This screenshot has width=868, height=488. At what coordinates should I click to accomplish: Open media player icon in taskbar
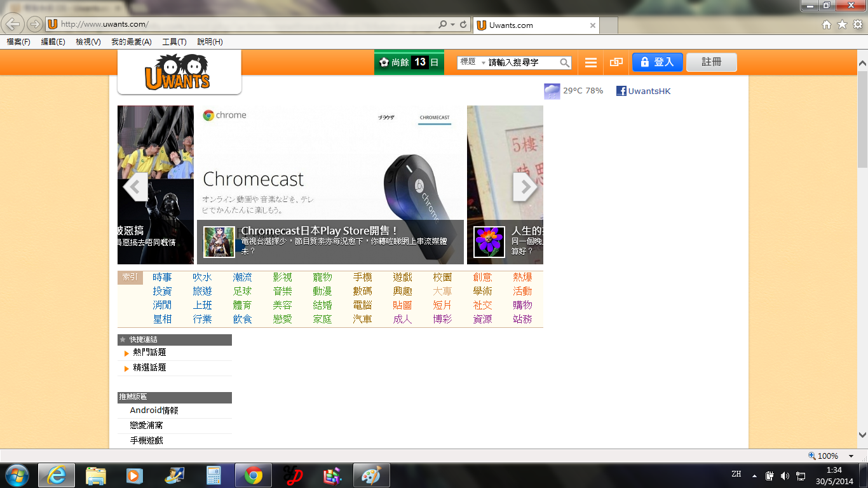[134, 475]
